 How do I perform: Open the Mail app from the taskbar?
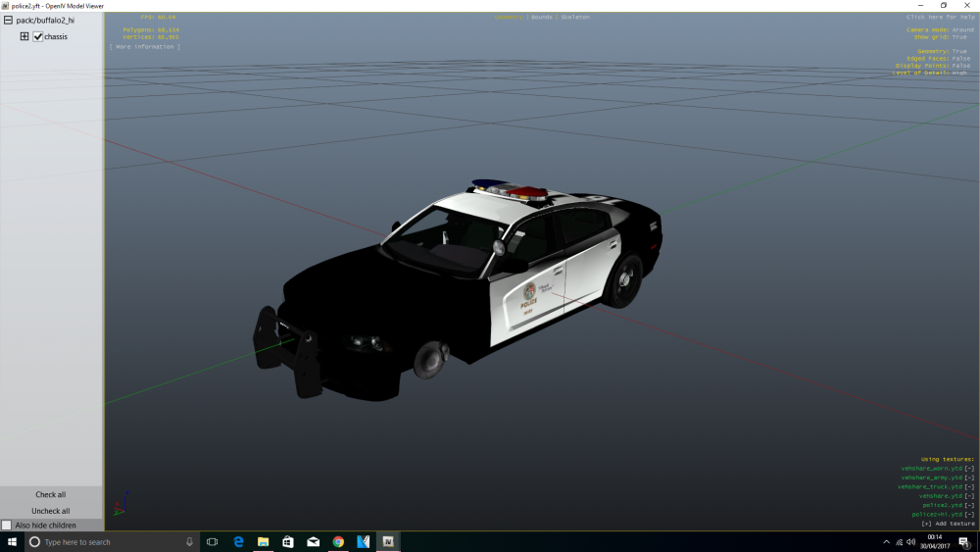coord(314,541)
